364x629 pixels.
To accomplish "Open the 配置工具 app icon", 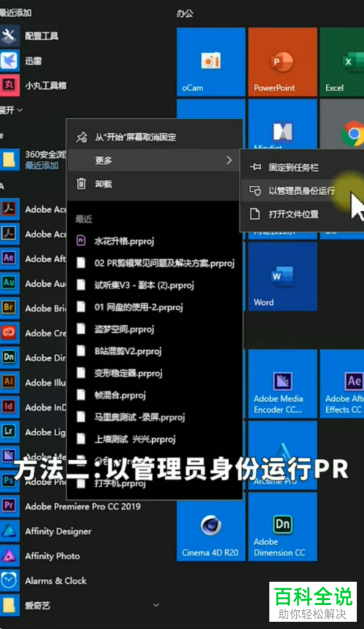I will [9, 36].
